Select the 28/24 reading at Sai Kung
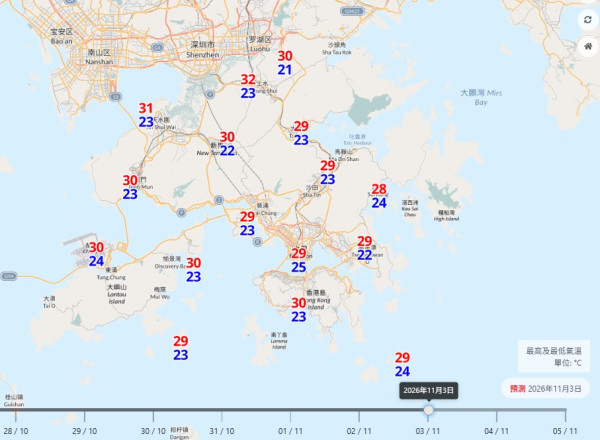 (x=379, y=196)
